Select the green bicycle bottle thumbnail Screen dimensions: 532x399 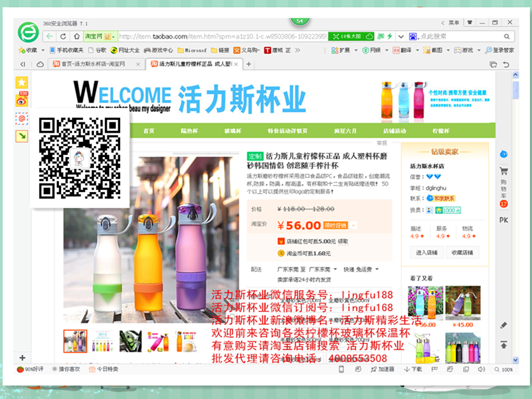pyautogui.click(x=130, y=341)
